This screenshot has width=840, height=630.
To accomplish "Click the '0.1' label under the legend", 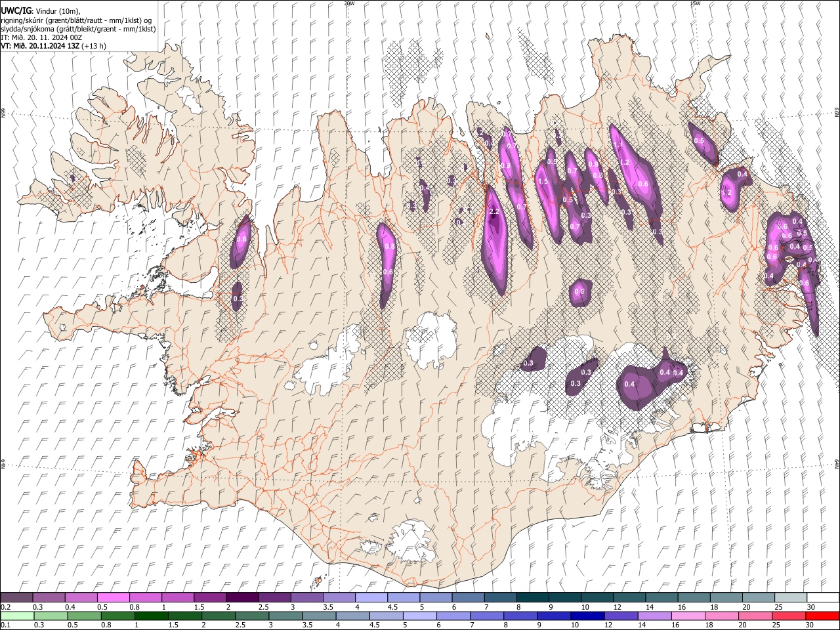I will (x=5, y=625).
